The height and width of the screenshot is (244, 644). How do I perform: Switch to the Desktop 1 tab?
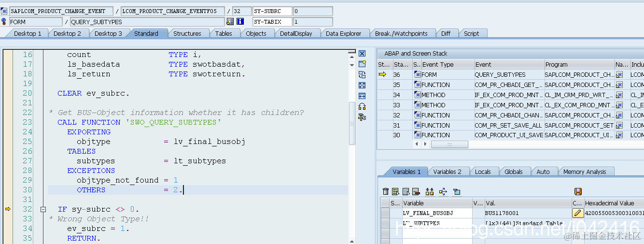point(28,33)
